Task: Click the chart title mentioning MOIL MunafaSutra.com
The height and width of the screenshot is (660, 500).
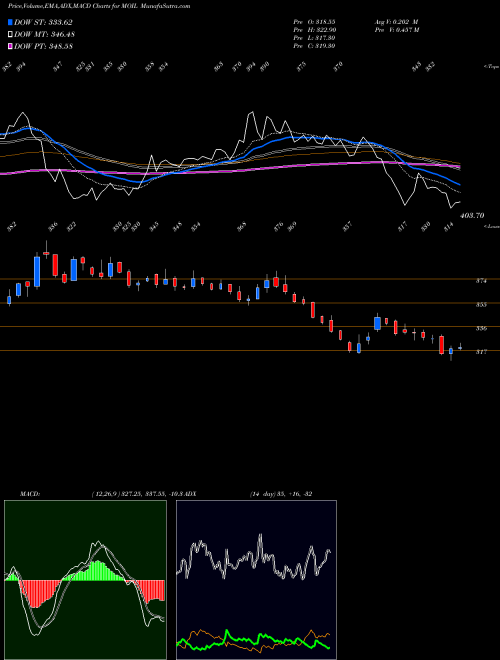Action: click(x=99, y=6)
